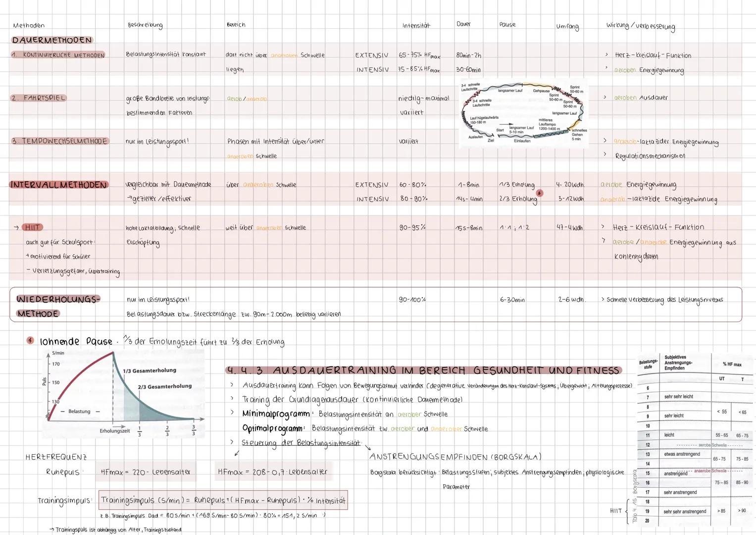Click the Borg scale table image
The height and width of the screenshot is (535, 756).
pos(694,439)
